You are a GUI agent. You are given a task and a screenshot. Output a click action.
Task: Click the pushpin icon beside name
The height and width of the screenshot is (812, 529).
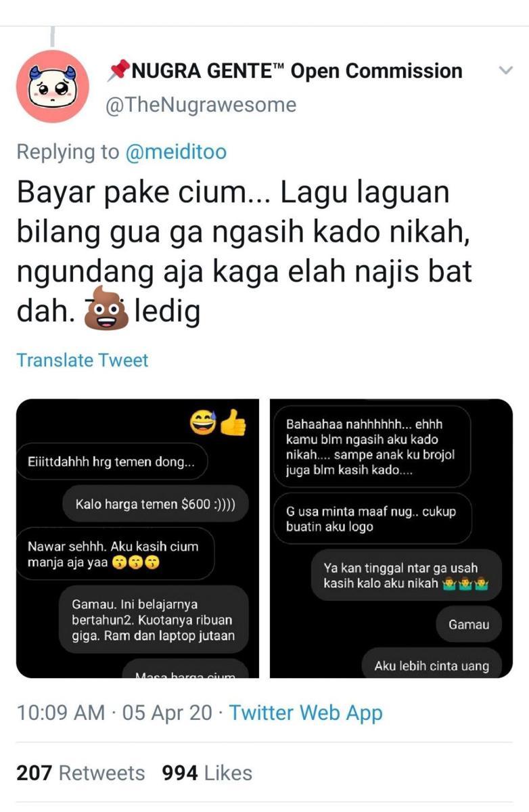[118, 70]
